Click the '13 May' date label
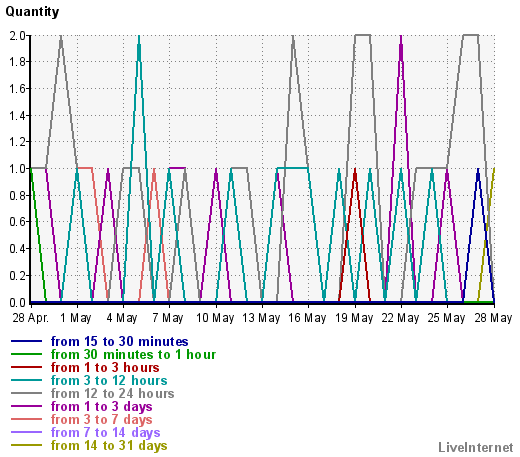This screenshot has width=520, height=457. click(261, 318)
